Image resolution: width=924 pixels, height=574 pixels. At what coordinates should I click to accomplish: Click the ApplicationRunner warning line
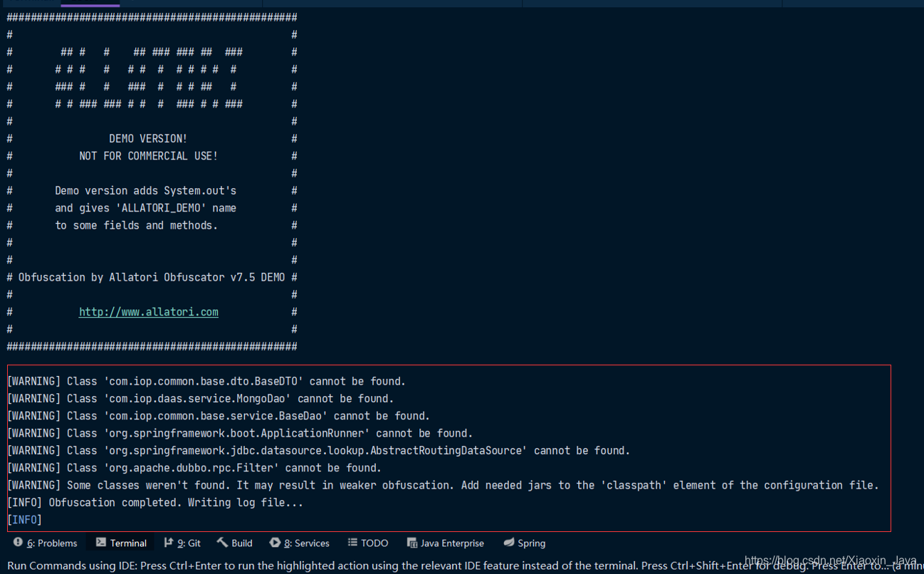click(x=240, y=433)
